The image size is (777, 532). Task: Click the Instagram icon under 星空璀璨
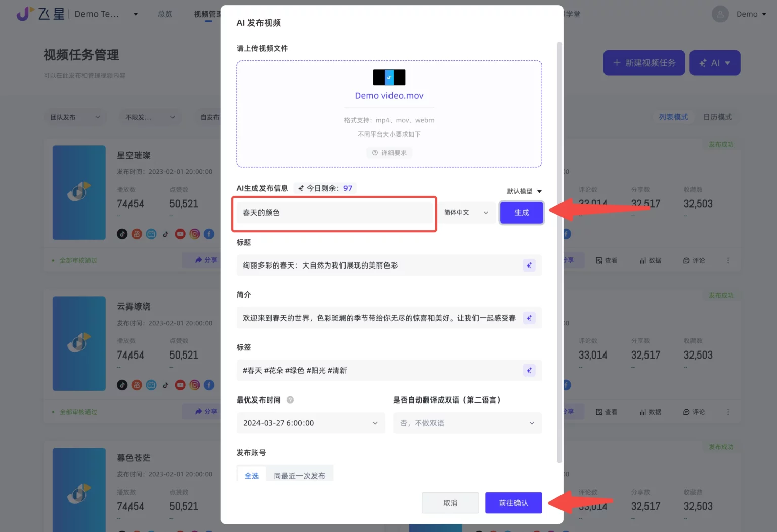(194, 234)
